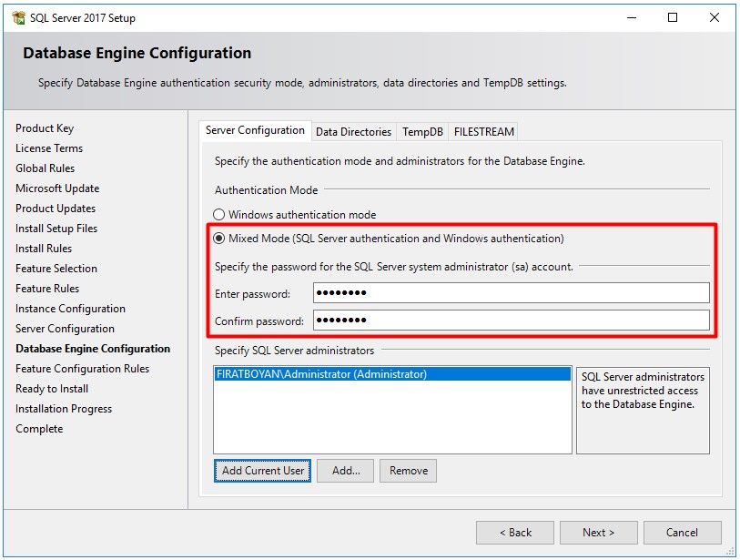Go back with the Back button
The width and height of the screenshot is (740, 560).
tap(514, 533)
